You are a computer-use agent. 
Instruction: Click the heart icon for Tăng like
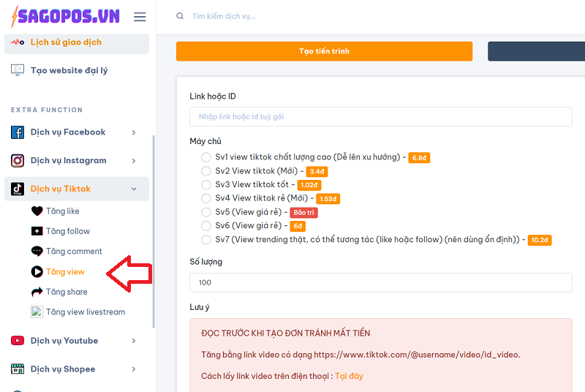(37, 211)
